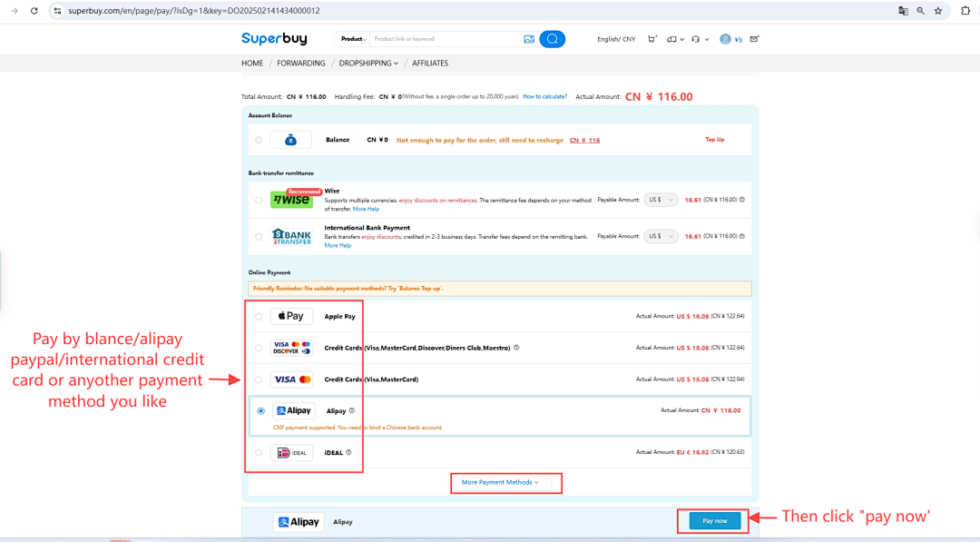Open Bank Payment US $ currency dropdown
This screenshot has height=542, width=980.
[x=661, y=236]
